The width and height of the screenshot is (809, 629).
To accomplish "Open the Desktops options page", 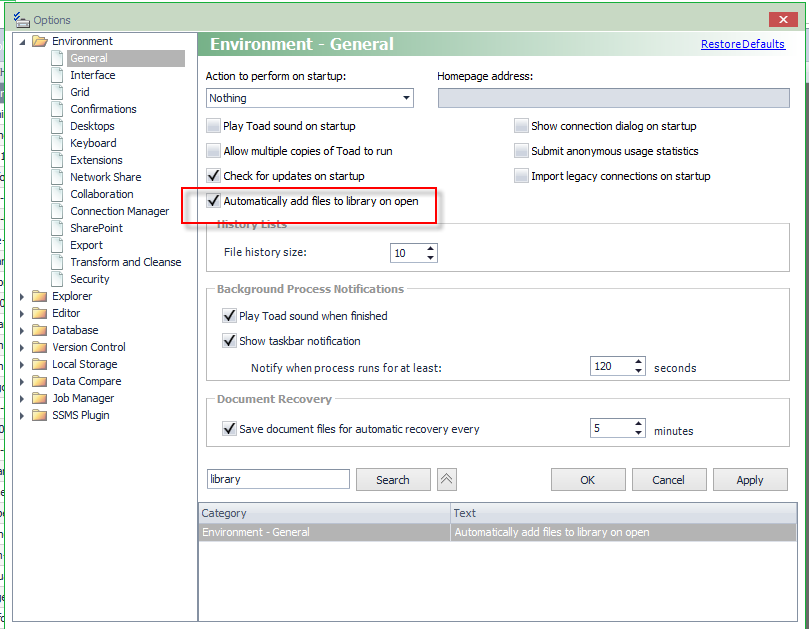I will tap(92, 126).
